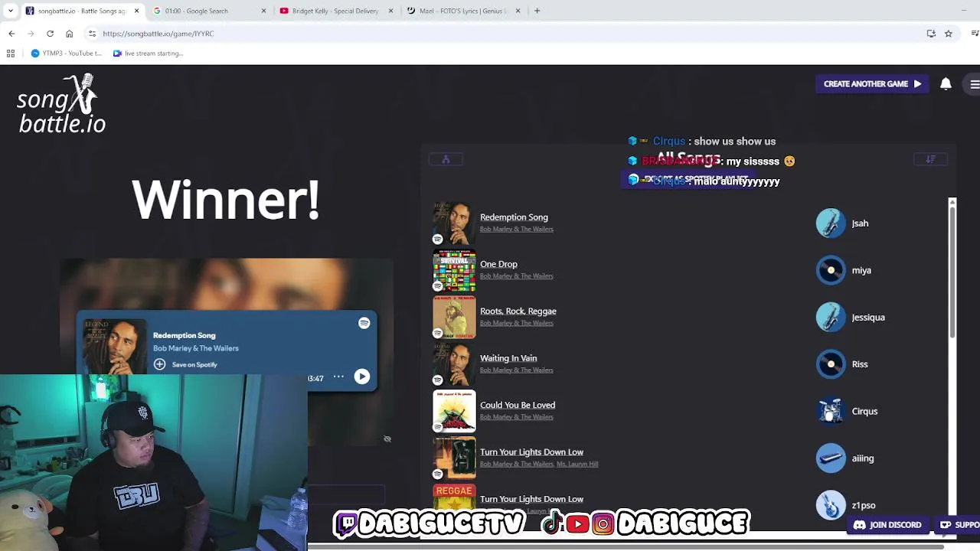The width and height of the screenshot is (980, 551).
Task: Play Redemption Song in the Spotify embed
Action: [362, 377]
